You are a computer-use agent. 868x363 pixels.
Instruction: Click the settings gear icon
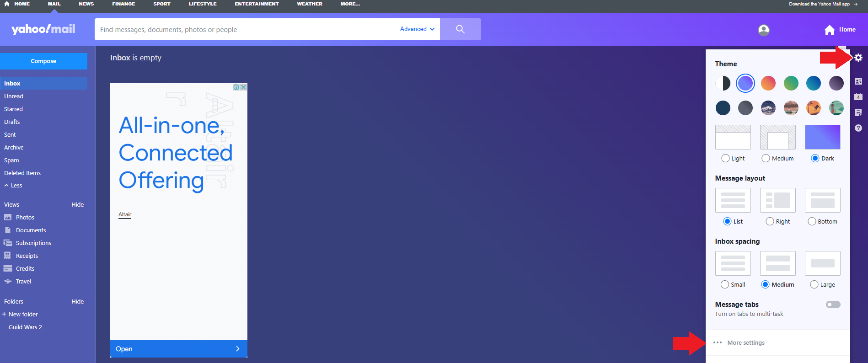coord(858,58)
